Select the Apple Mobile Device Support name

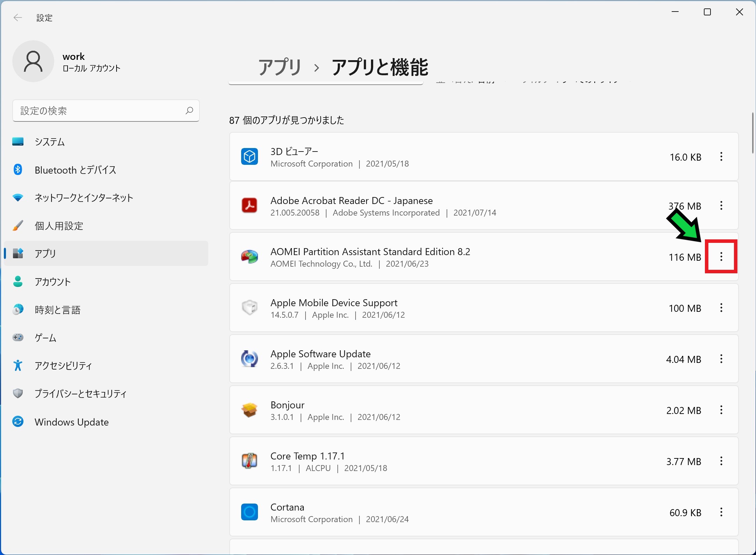pyautogui.click(x=334, y=303)
